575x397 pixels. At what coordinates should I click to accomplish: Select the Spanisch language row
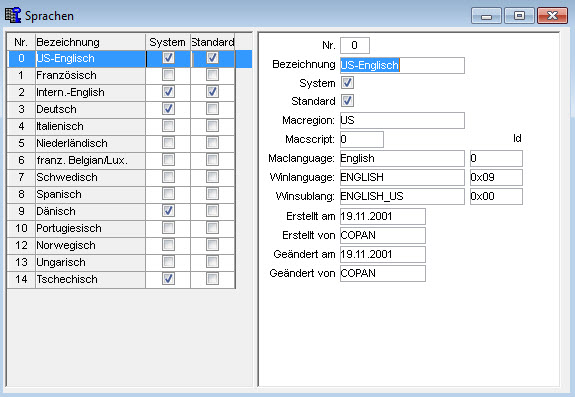[121, 194]
